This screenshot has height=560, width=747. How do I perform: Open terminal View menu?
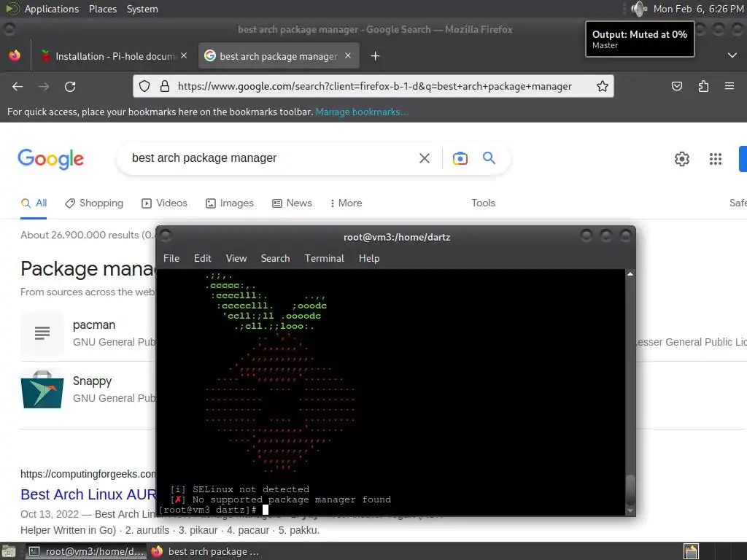236,258
